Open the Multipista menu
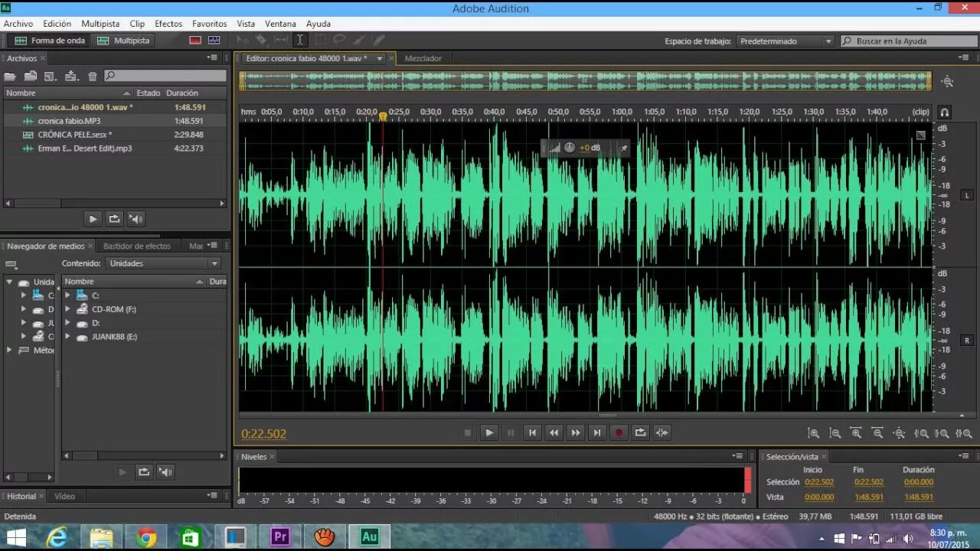The image size is (980, 551). click(x=100, y=24)
